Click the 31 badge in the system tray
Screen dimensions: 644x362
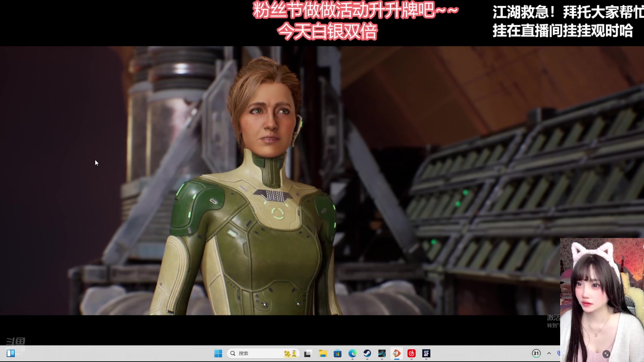point(536,353)
